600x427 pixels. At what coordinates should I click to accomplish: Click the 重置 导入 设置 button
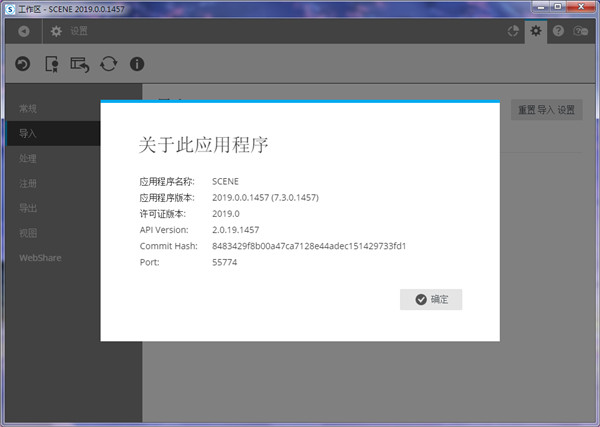pos(546,110)
